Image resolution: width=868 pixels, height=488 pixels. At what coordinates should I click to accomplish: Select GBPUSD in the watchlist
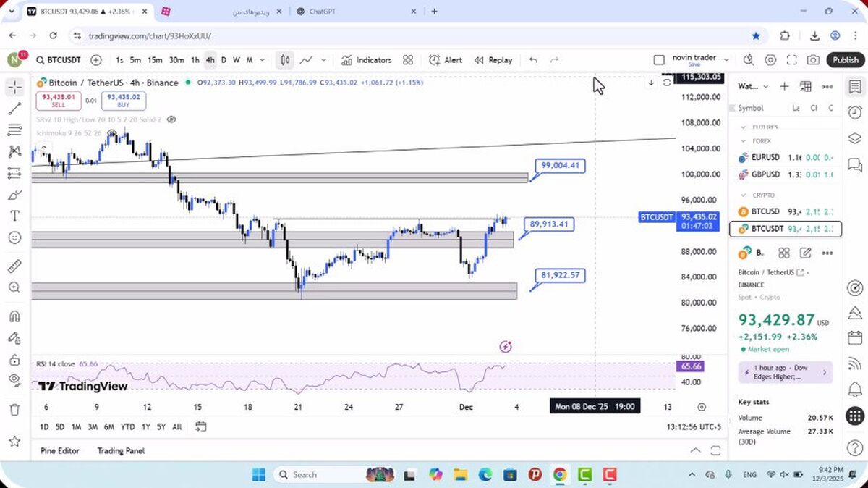[x=784, y=174]
